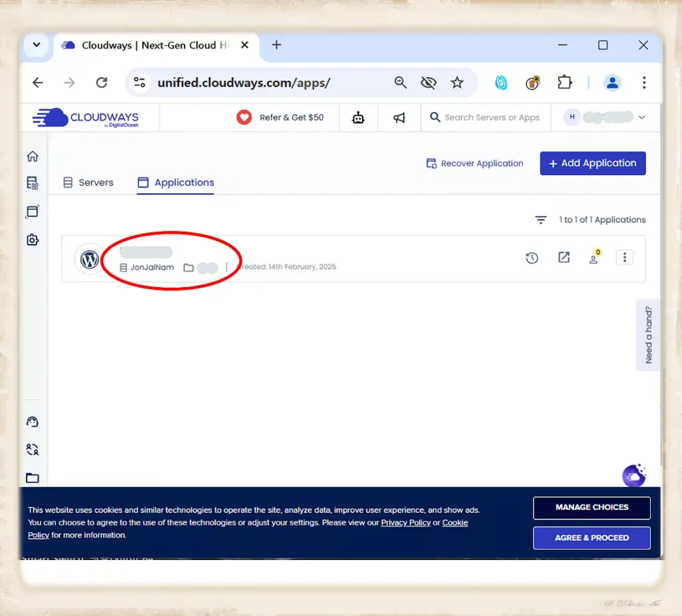Toggle the eye-slash tracking icon in address bar

[428, 83]
